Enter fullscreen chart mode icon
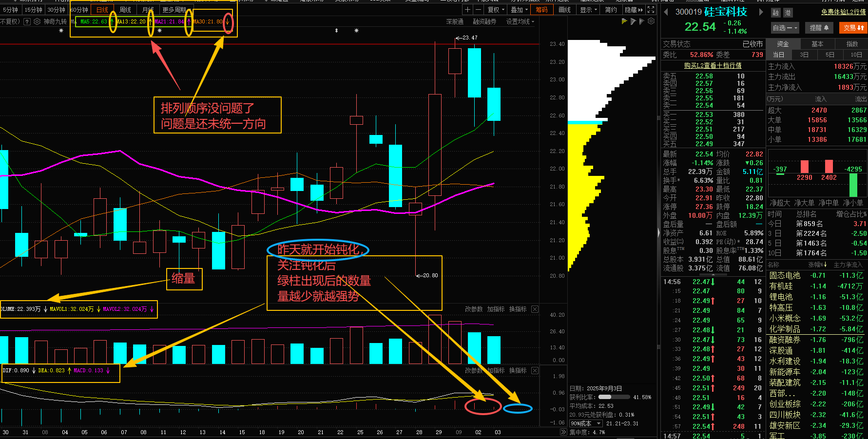868x439 pixels. click(651, 10)
